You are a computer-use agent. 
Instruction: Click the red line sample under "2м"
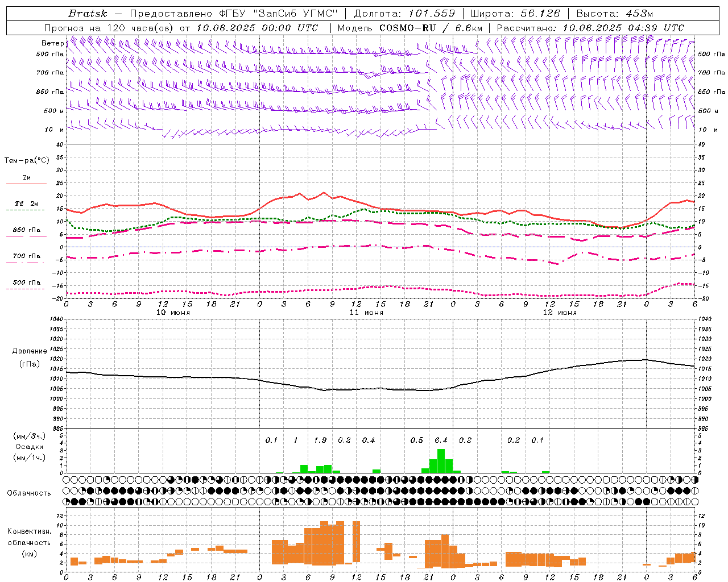tap(26, 184)
